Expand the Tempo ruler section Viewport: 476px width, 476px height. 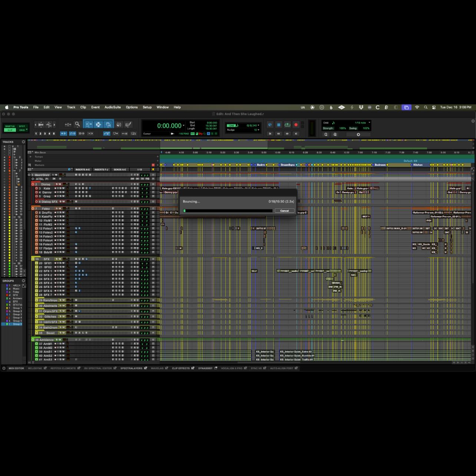point(31,156)
